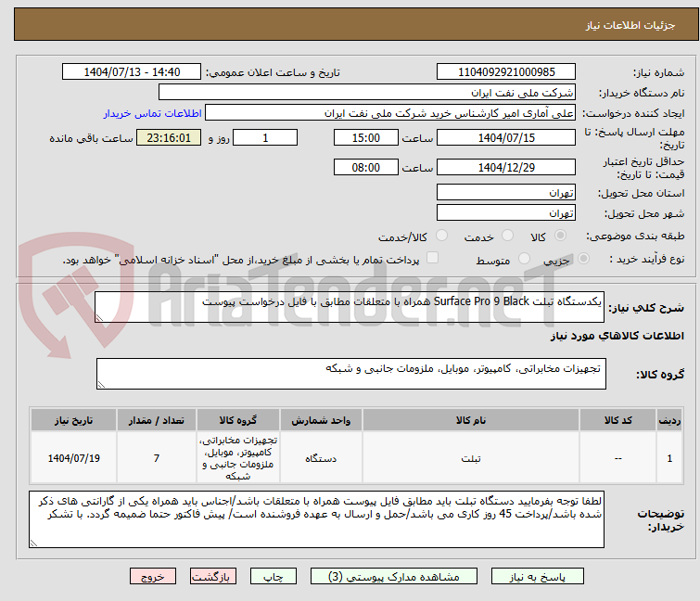Viewport: 700px width, 601px height.
Task: Click the buyer name field شرکت ملی نفت ایران
Action: coord(367,93)
